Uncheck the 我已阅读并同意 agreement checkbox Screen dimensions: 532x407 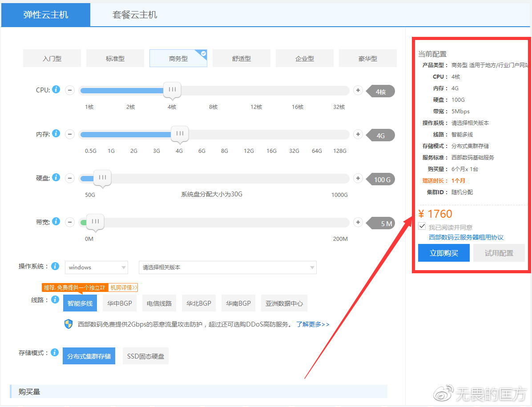click(x=422, y=226)
